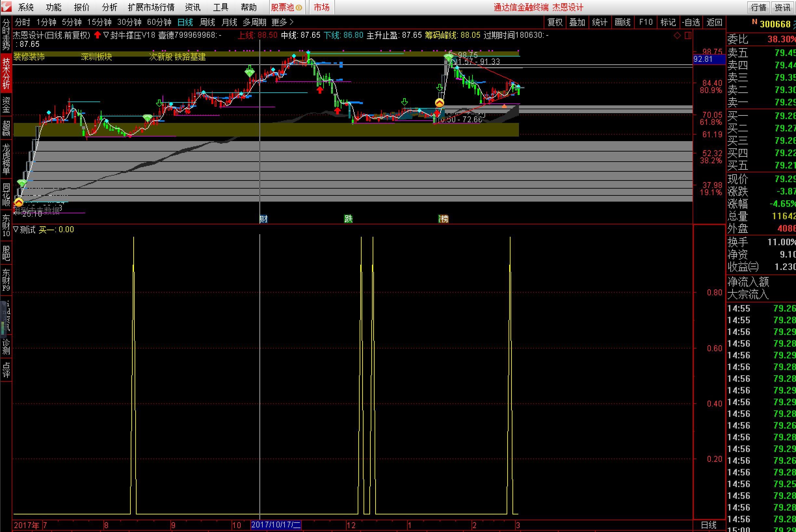Switch to the 月线 period
The width and height of the screenshot is (796, 532).
tap(229, 22)
